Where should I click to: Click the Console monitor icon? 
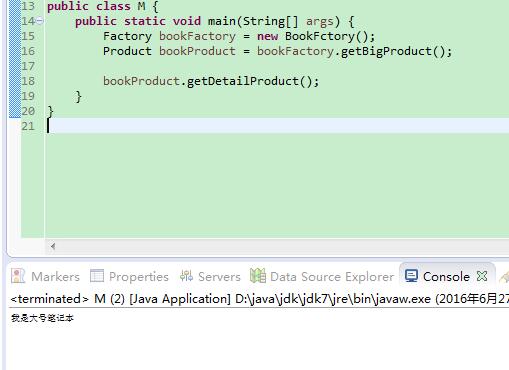point(411,276)
